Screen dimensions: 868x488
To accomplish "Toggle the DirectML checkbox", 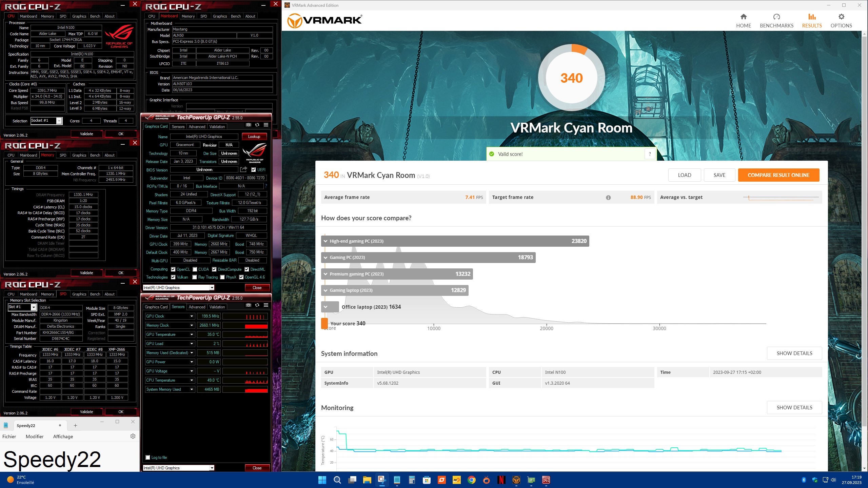I will 247,269.
